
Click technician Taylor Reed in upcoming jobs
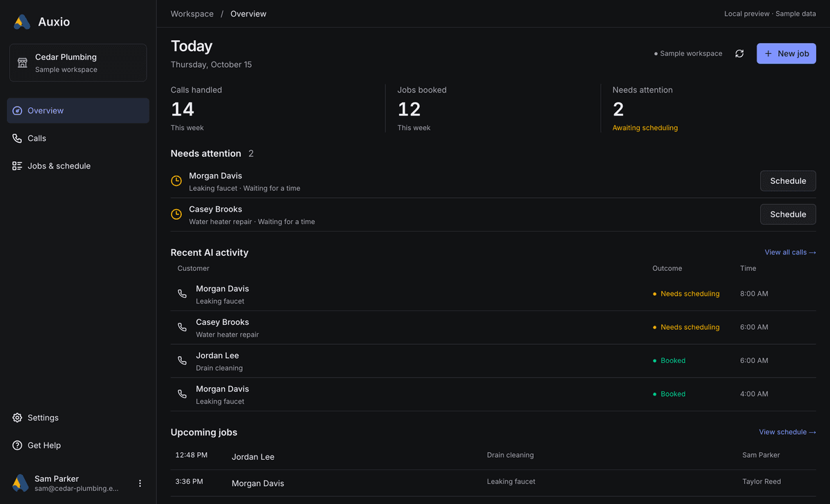coord(762,481)
